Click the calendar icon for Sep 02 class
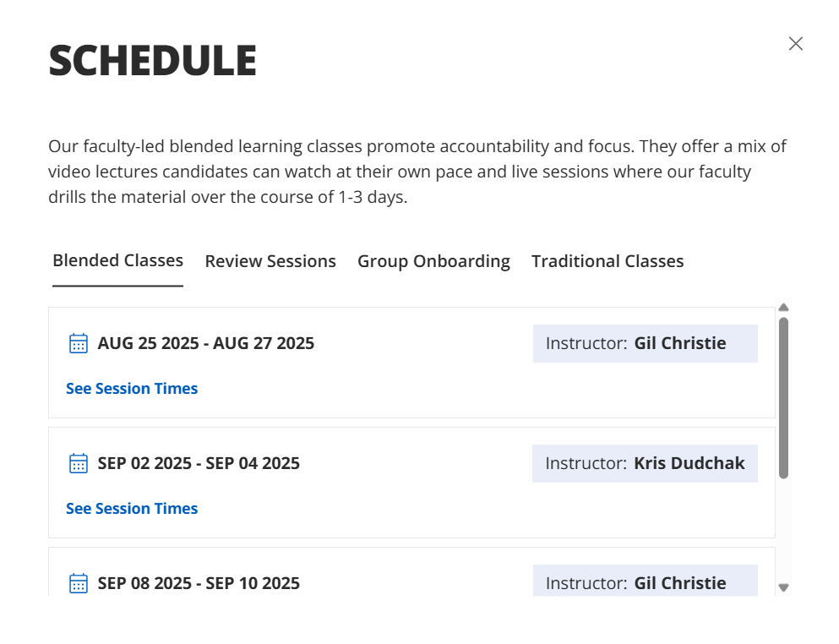Image resolution: width=839 pixels, height=644 pixels. tap(79, 463)
